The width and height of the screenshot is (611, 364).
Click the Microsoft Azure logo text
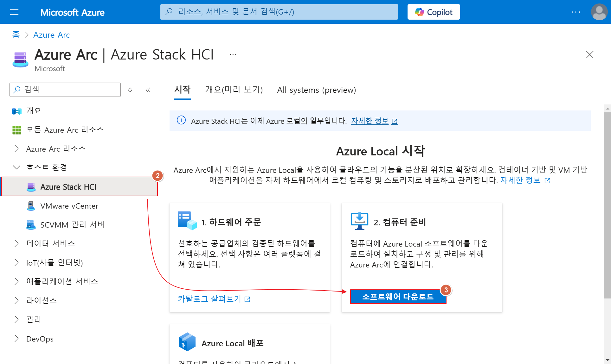72,12
